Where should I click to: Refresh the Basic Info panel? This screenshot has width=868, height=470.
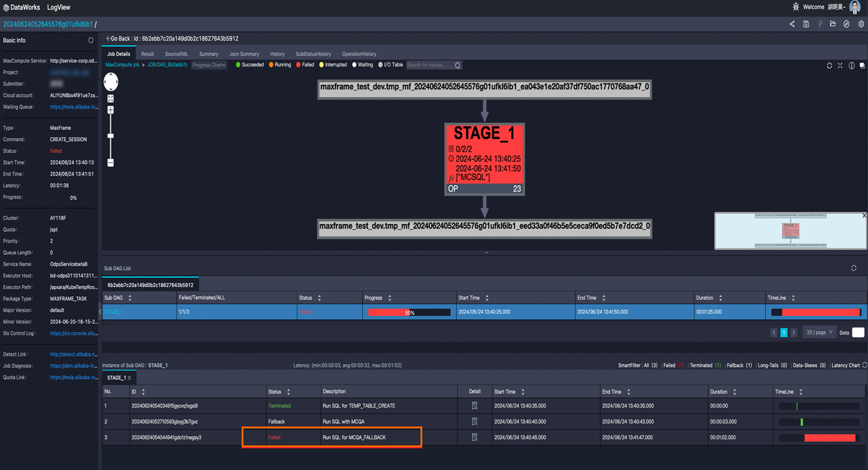click(91, 40)
